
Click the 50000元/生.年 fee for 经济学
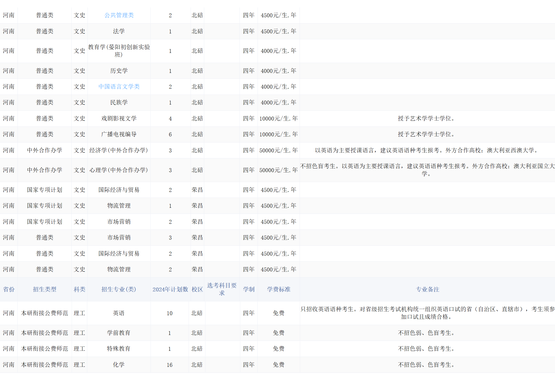pos(278,150)
